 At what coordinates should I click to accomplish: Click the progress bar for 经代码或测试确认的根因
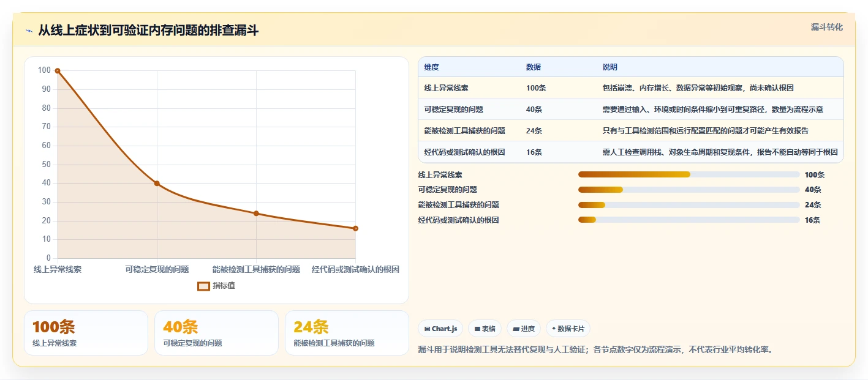tap(689, 220)
